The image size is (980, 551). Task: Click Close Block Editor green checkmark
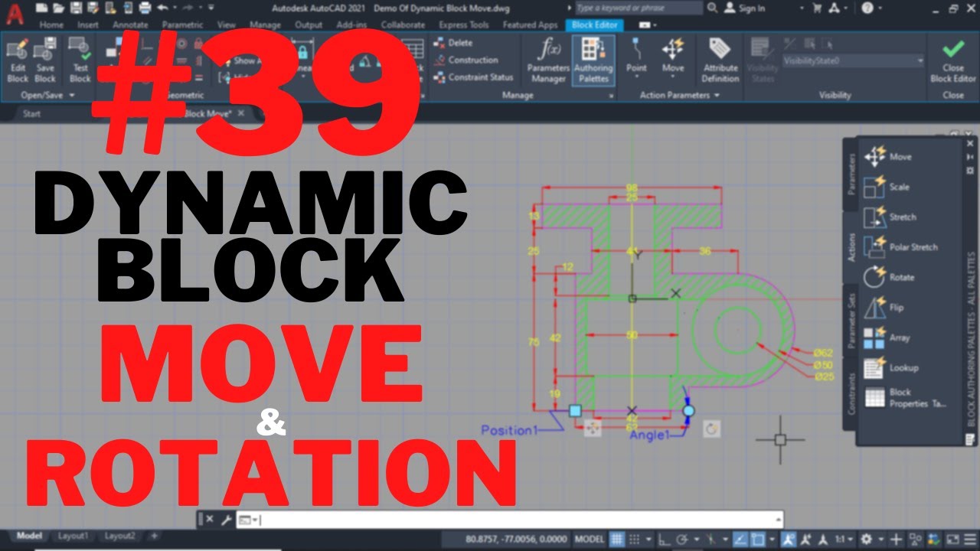(x=953, y=60)
